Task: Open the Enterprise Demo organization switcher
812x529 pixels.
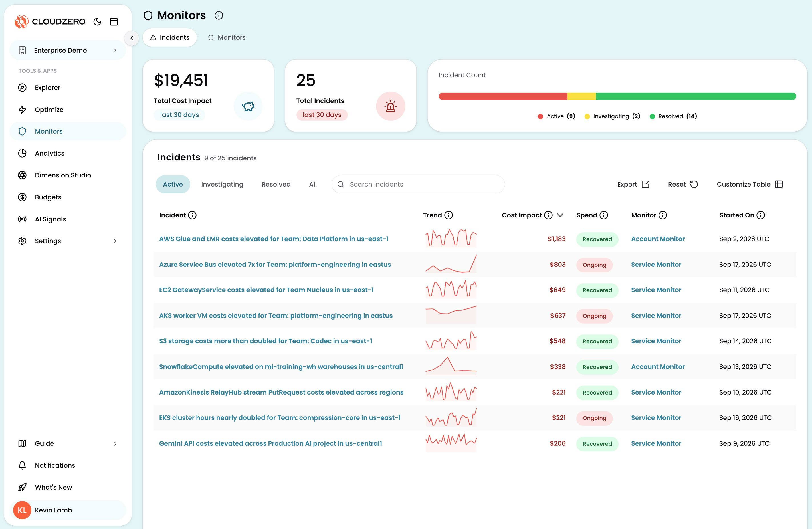Action: pos(68,50)
